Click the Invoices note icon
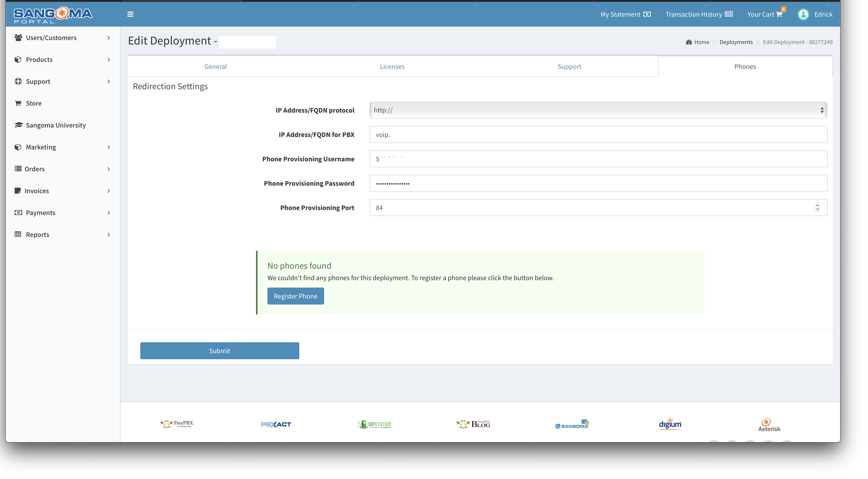The width and height of the screenshot is (868, 479). click(18, 191)
